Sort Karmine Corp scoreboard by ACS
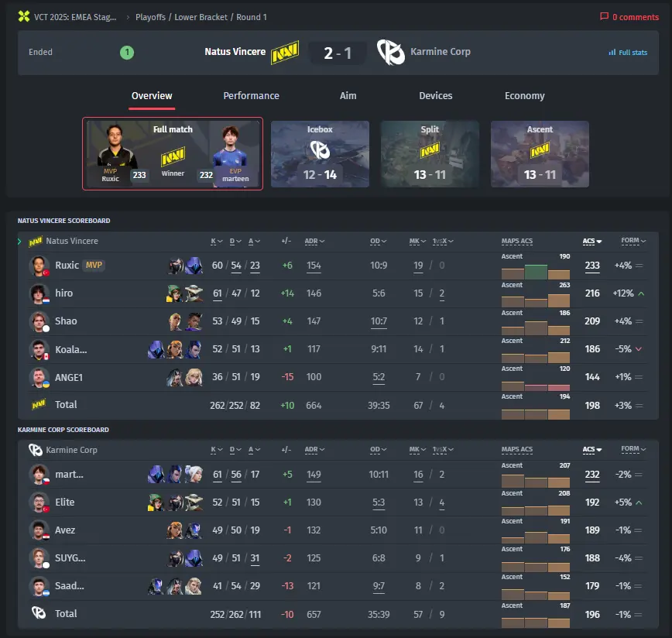672x638 pixels. coord(592,450)
